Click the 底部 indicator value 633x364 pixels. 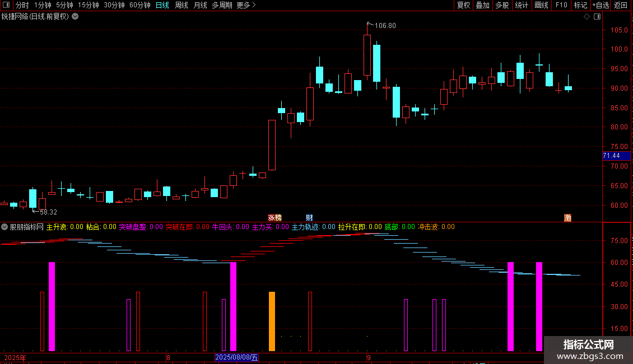(399, 227)
